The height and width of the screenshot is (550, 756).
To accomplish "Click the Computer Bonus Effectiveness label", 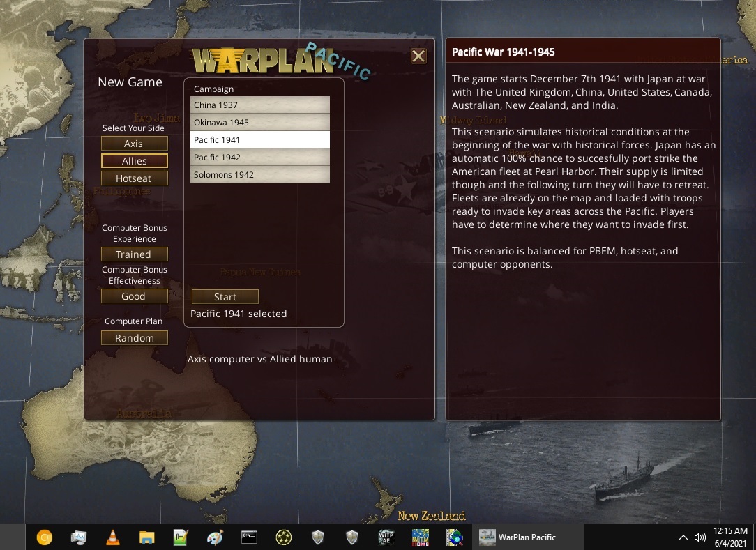I will point(135,275).
